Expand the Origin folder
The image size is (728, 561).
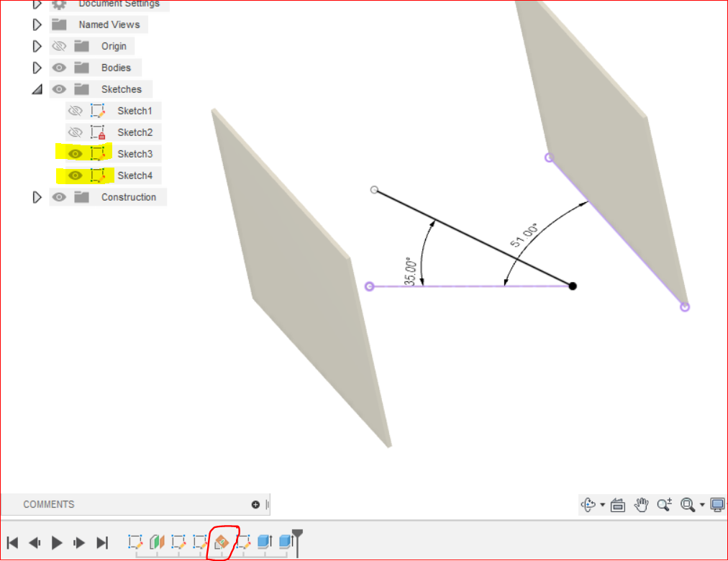point(37,45)
